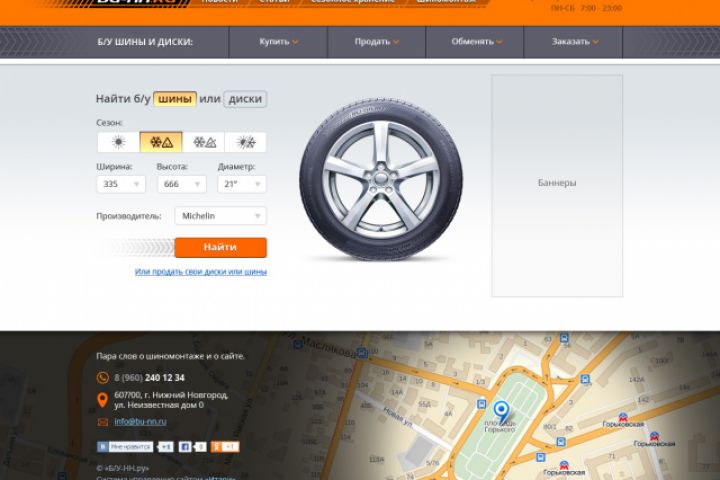Open the Заказать menu
The image size is (720, 480).
pos(573,42)
